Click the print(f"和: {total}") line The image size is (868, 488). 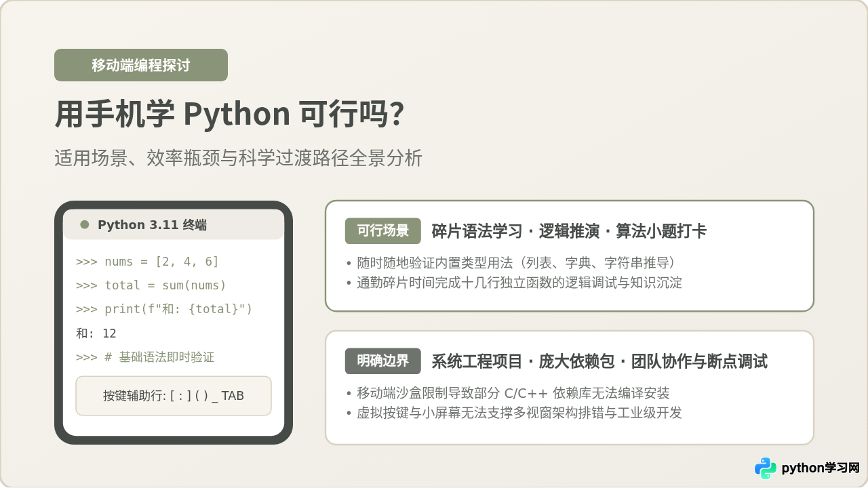(x=164, y=309)
